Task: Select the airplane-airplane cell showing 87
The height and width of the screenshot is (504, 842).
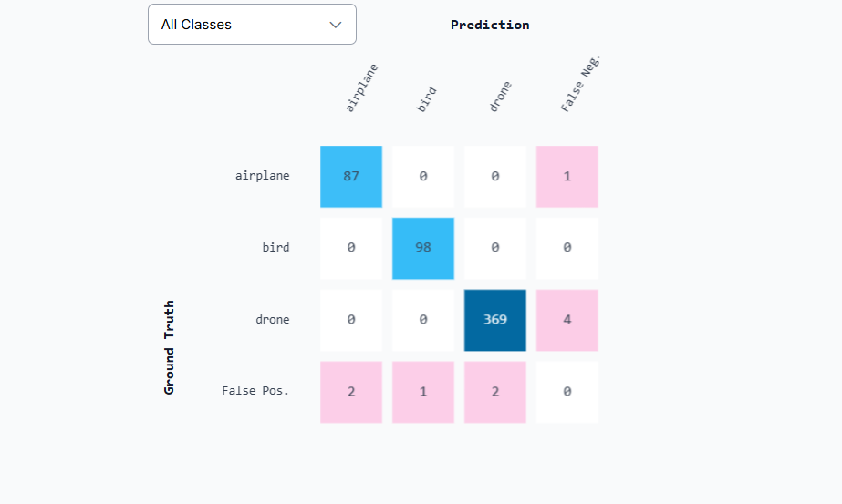Action: pos(351,177)
